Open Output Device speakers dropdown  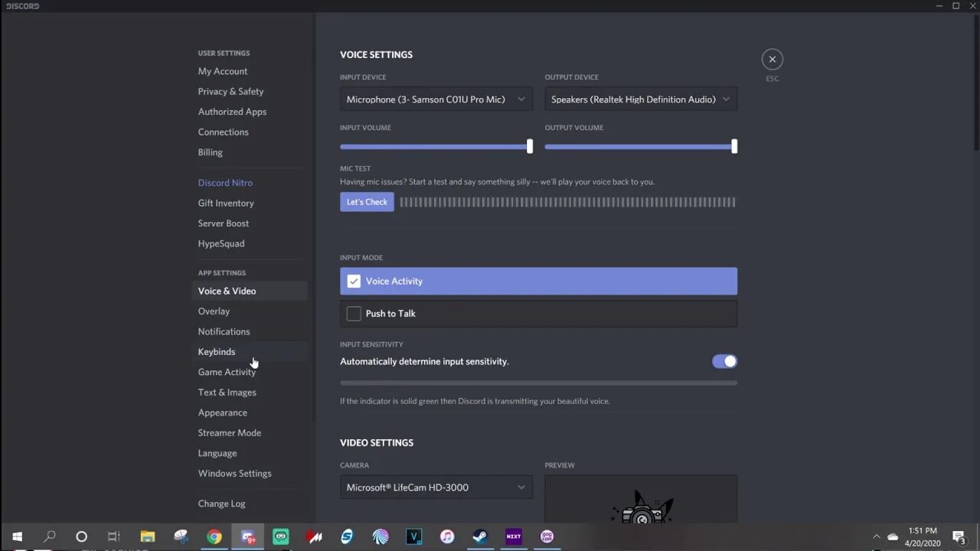tap(641, 99)
